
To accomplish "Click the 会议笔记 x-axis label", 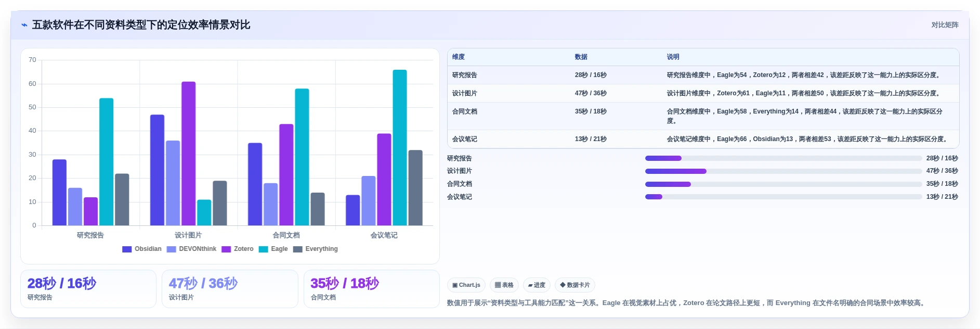I will (384, 235).
